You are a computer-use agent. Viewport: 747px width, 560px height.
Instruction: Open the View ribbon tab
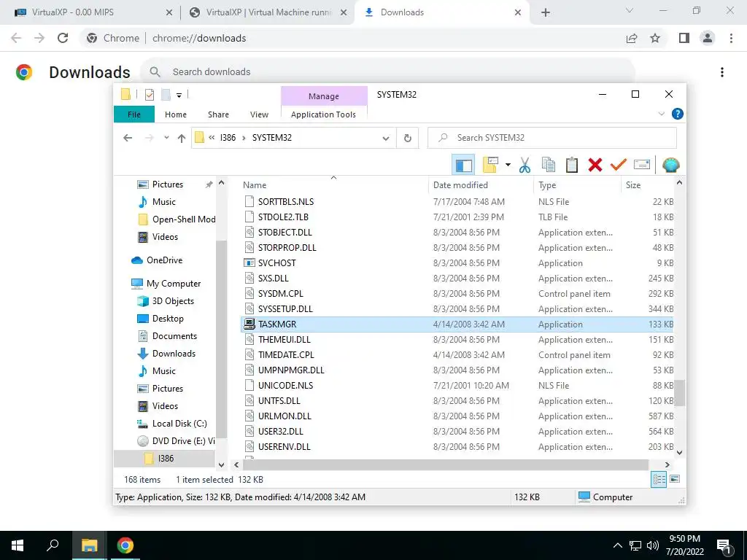(259, 114)
